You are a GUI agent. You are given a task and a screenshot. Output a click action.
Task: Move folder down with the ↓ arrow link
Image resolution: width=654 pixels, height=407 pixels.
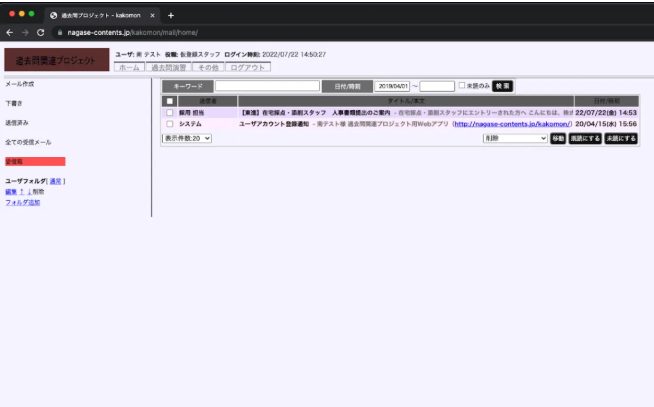pyautogui.click(x=29, y=192)
